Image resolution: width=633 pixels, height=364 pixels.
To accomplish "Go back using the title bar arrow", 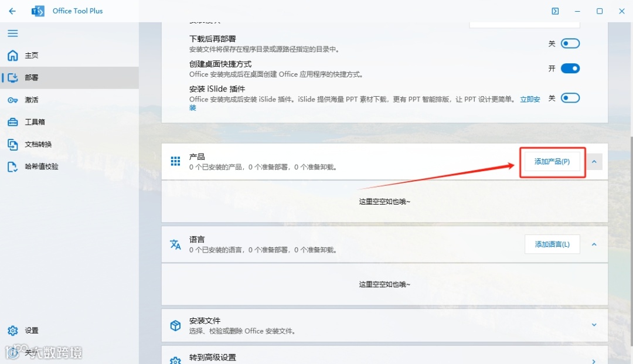I will (x=12, y=11).
